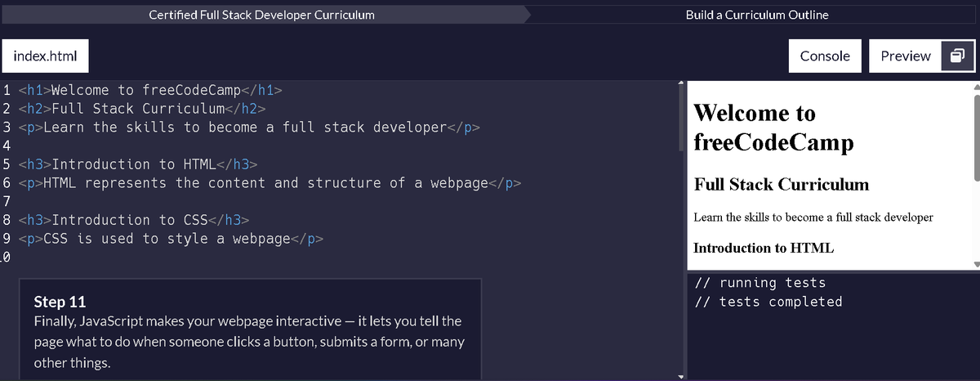Select the index.html file tab
The height and width of the screenshot is (381, 980).
(x=45, y=56)
